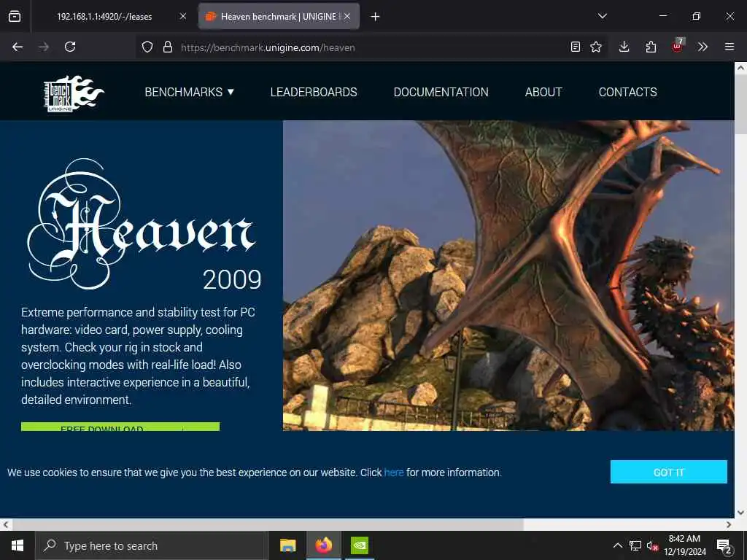747x560 pixels.
Task: Open the LEADERBOARDS menu item
Action: point(314,92)
